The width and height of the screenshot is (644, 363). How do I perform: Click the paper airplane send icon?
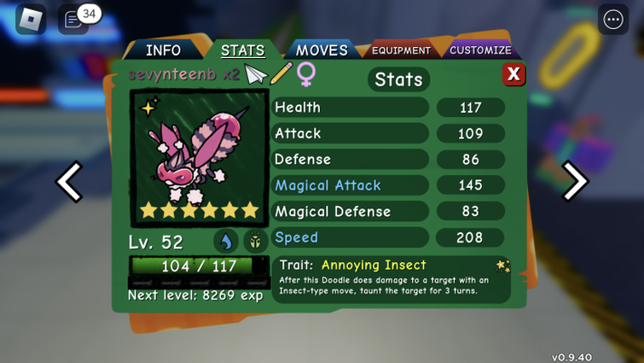point(256,75)
